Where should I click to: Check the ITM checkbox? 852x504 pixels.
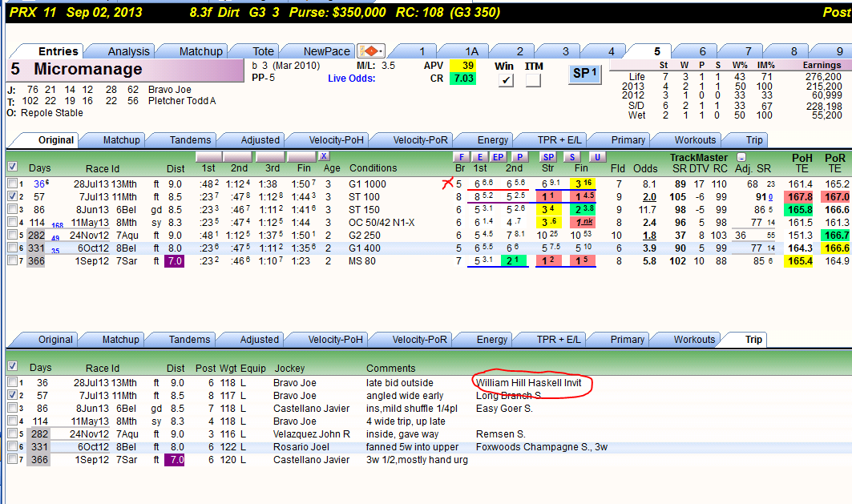[533, 80]
